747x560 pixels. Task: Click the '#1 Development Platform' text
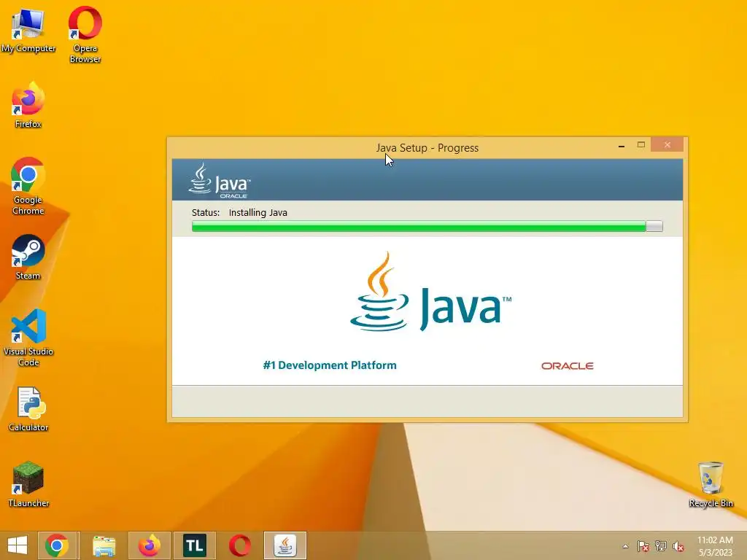[x=330, y=365]
